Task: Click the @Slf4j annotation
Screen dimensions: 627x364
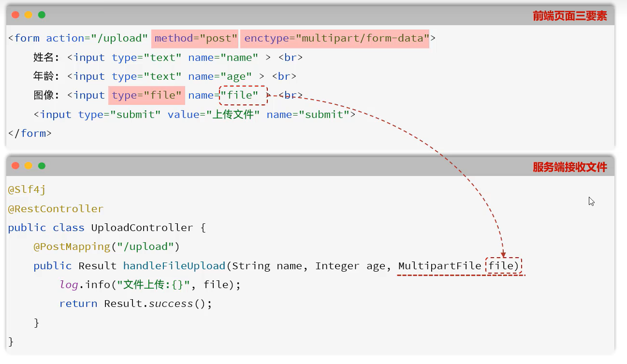Action: (27, 190)
